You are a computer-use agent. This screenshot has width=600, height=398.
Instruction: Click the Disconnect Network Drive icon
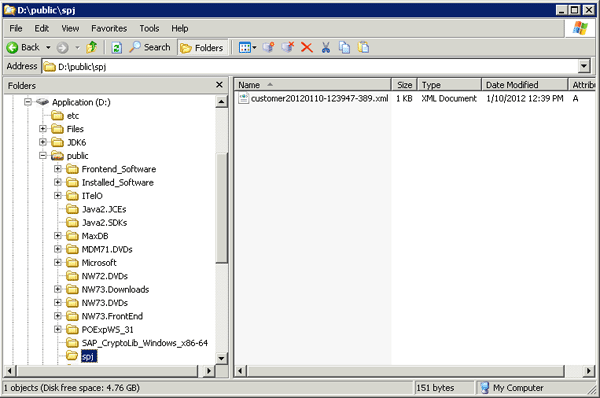288,47
